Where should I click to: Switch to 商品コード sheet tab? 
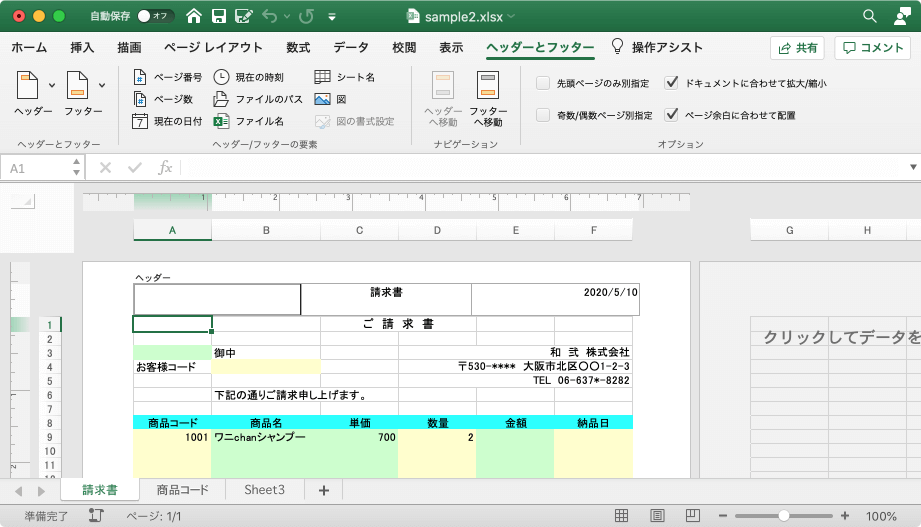(183, 490)
